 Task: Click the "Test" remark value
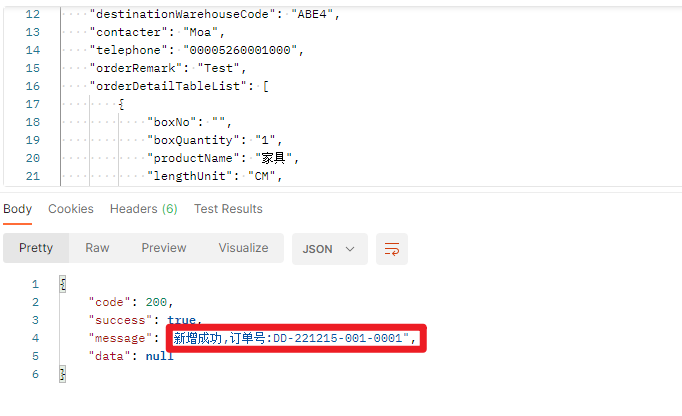pyautogui.click(x=218, y=68)
